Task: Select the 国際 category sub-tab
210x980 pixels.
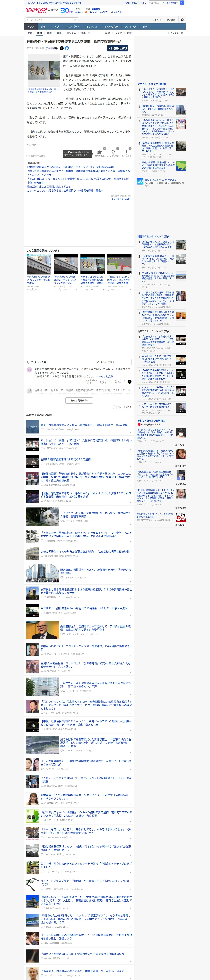Action: pyautogui.click(x=49, y=33)
